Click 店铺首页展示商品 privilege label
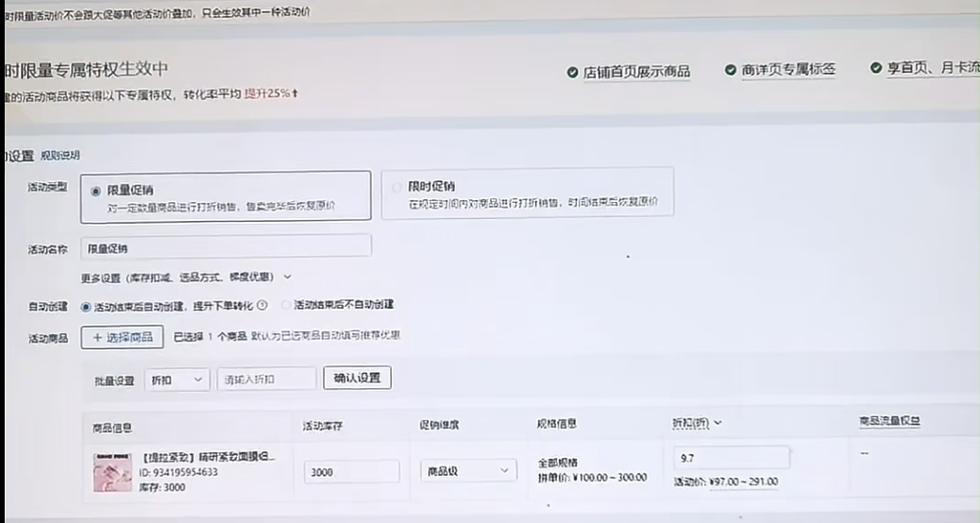The height and width of the screenshot is (523, 980). (636, 72)
